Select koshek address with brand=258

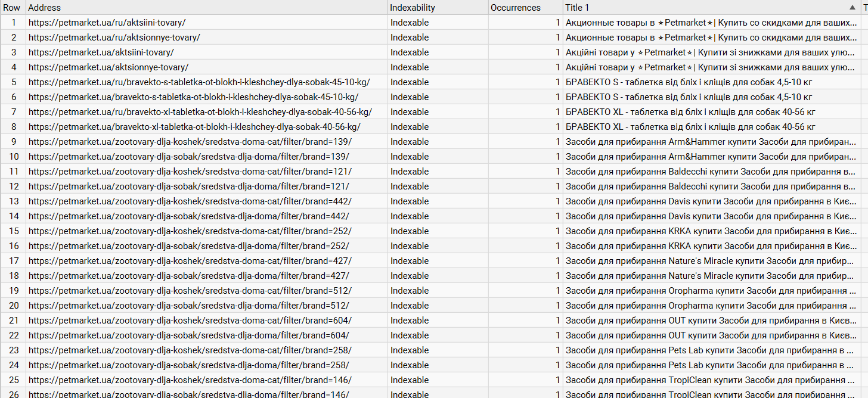190,350
